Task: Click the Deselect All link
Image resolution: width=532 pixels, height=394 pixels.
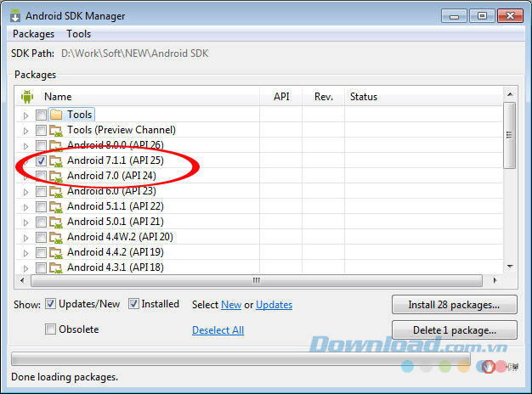Action: pyautogui.click(x=218, y=330)
